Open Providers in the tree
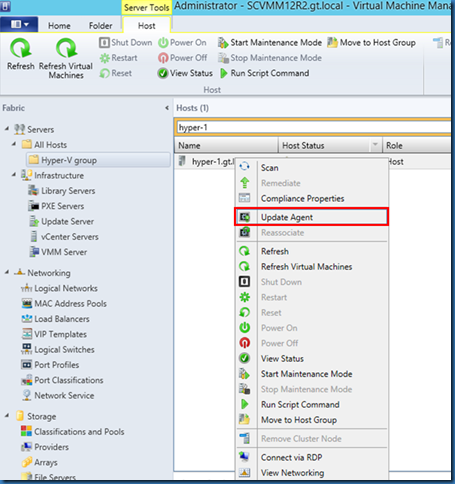 pos(45,447)
